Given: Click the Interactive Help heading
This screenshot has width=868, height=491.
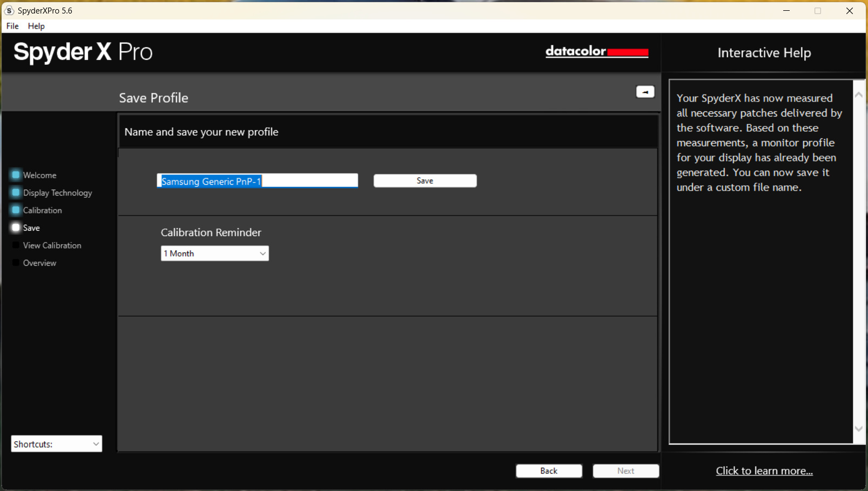Looking at the screenshot, I should coord(764,53).
